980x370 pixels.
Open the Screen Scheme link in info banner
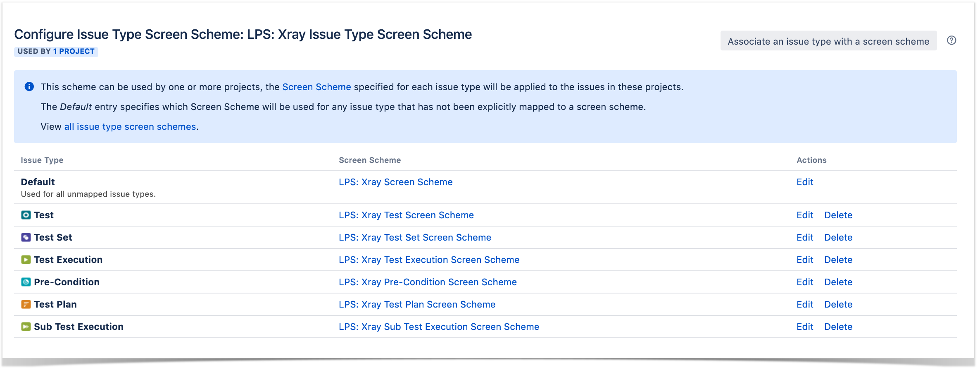316,87
